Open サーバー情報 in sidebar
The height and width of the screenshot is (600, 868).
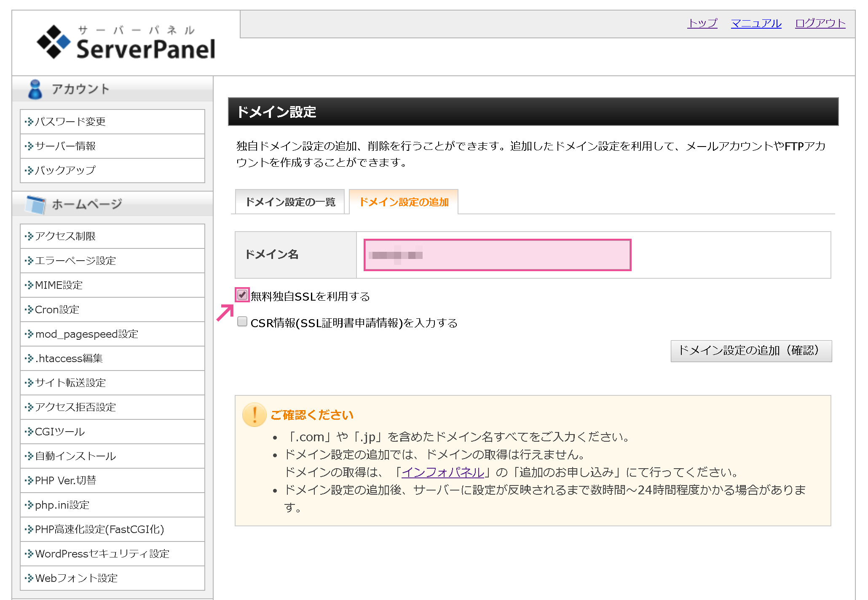click(x=65, y=146)
